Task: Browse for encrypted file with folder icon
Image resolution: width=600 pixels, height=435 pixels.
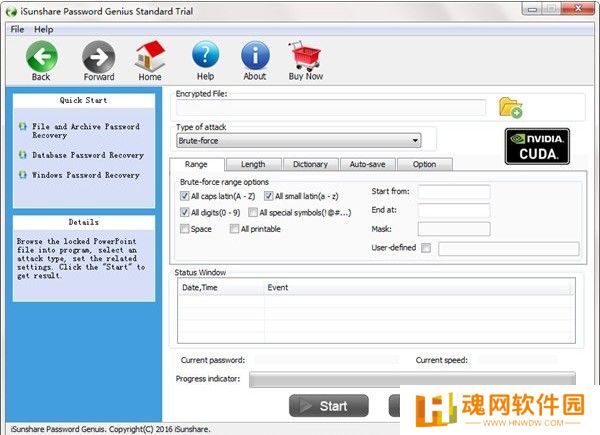Action: pyautogui.click(x=510, y=108)
